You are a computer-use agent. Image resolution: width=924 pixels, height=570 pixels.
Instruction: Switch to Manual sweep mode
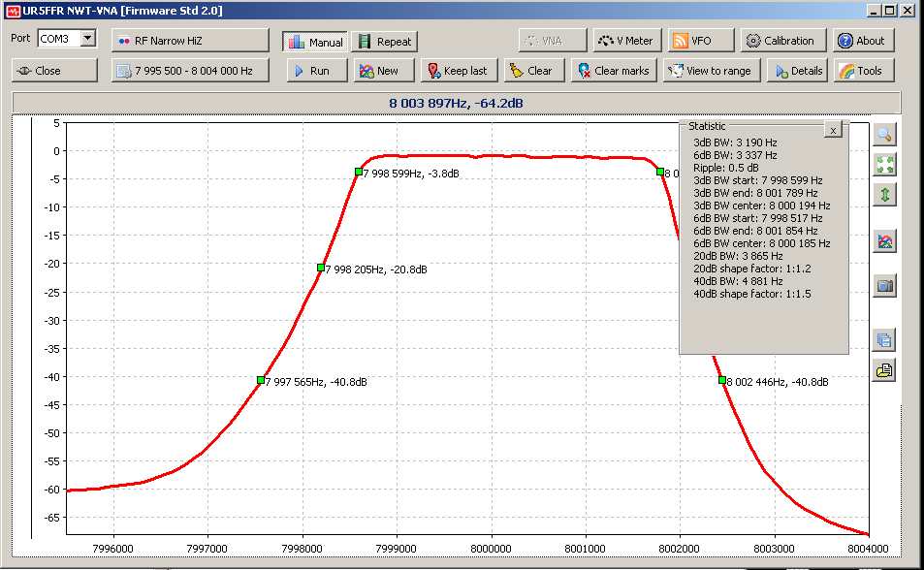tap(314, 42)
